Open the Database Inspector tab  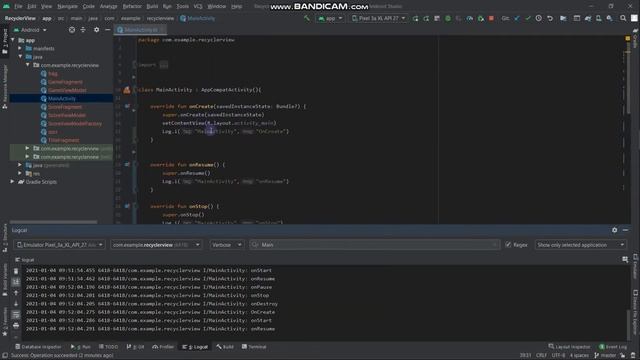tap(38, 347)
